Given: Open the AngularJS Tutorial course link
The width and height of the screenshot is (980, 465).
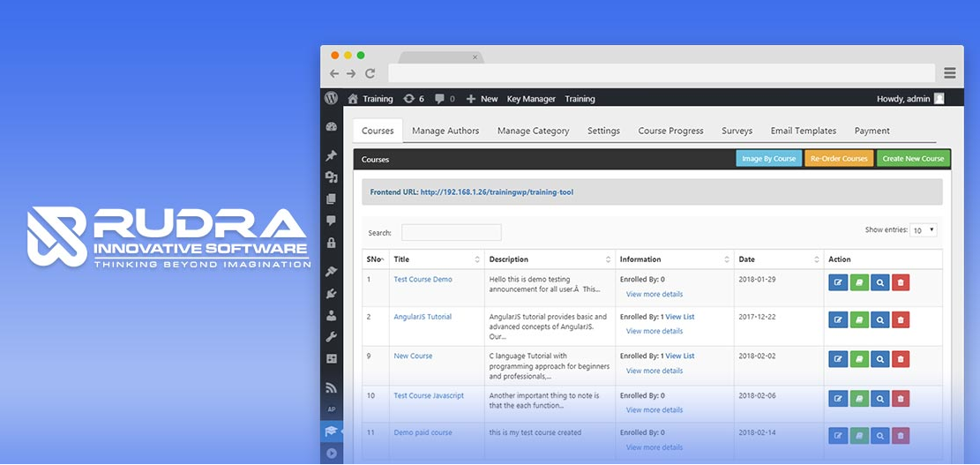Looking at the screenshot, I should click(423, 317).
